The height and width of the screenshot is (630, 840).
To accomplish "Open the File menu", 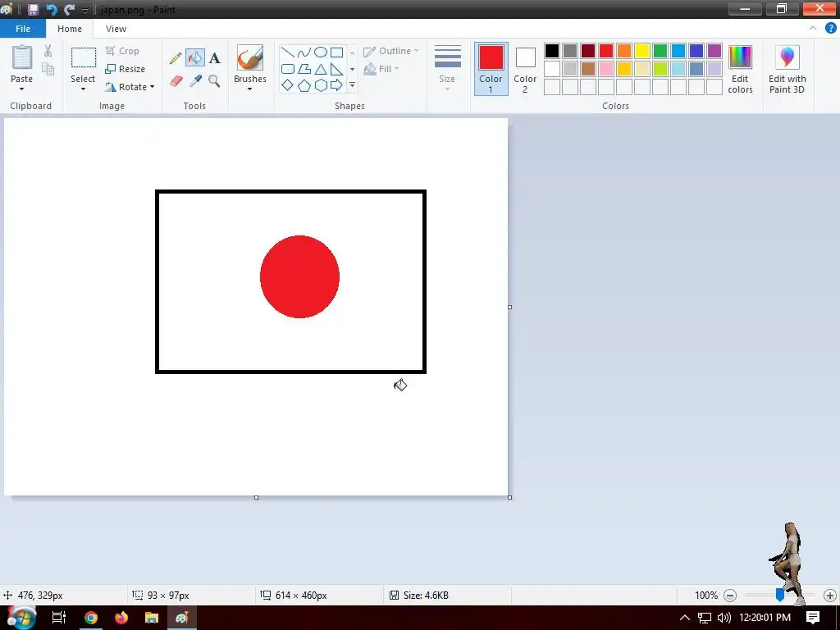I will click(x=23, y=29).
